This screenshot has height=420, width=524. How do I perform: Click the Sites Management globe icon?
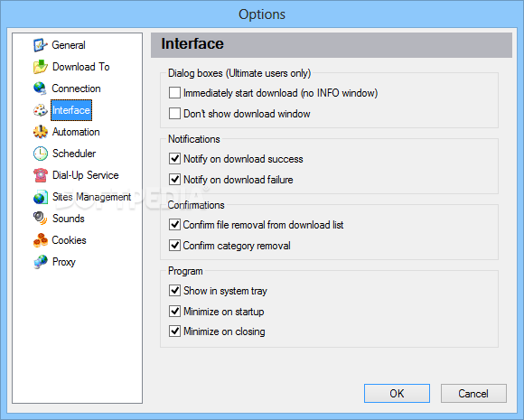click(41, 197)
